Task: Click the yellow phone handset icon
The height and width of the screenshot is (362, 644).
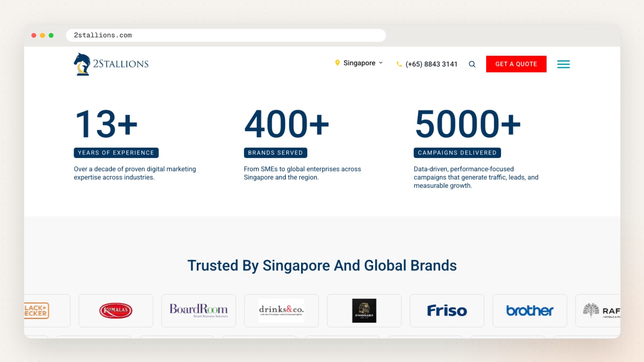Action: tap(399, 64)
